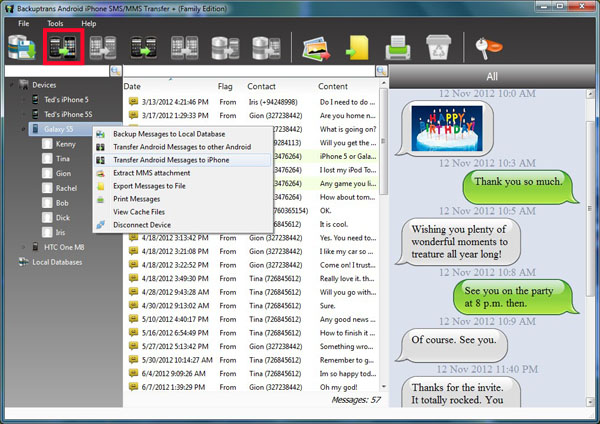
Task: Select contact Tina in the tree
Action: click(x=63, y=158)
